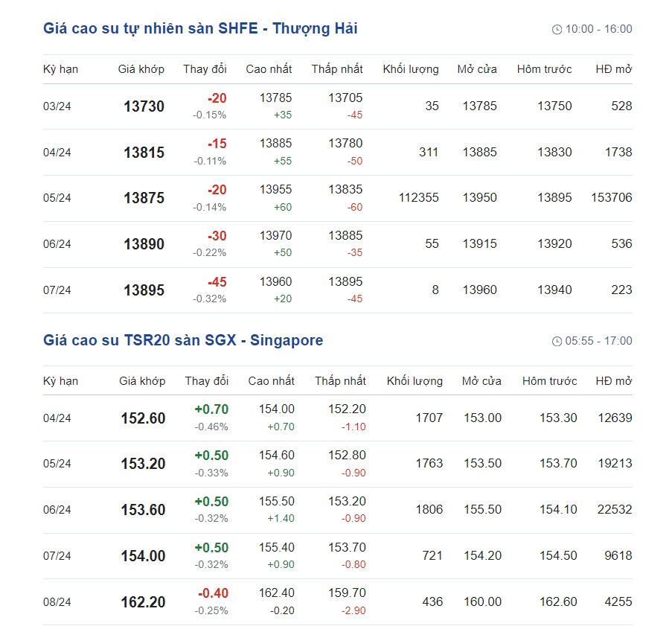Click change percent -0.22%

coord(210,253)
